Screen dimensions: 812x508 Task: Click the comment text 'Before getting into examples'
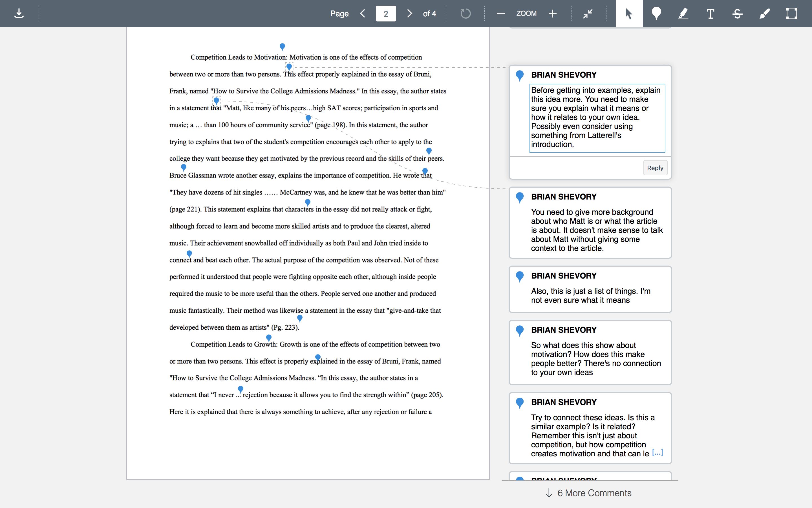point(597,118)
